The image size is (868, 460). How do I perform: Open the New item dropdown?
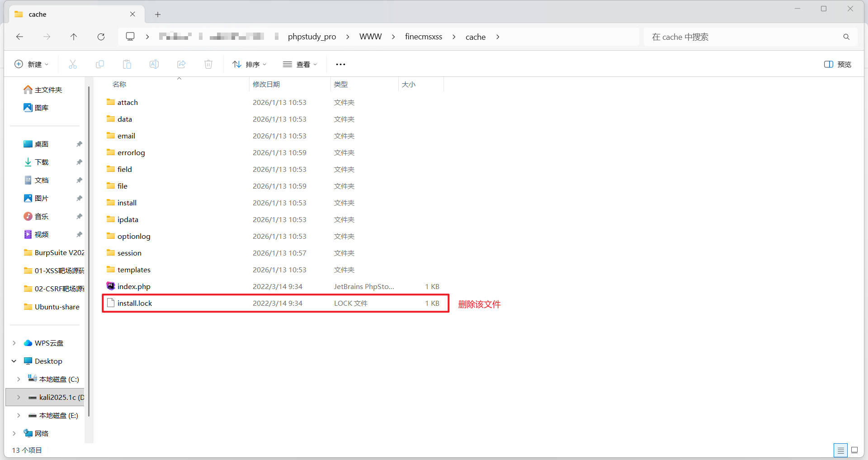click(x=31, y=64)
